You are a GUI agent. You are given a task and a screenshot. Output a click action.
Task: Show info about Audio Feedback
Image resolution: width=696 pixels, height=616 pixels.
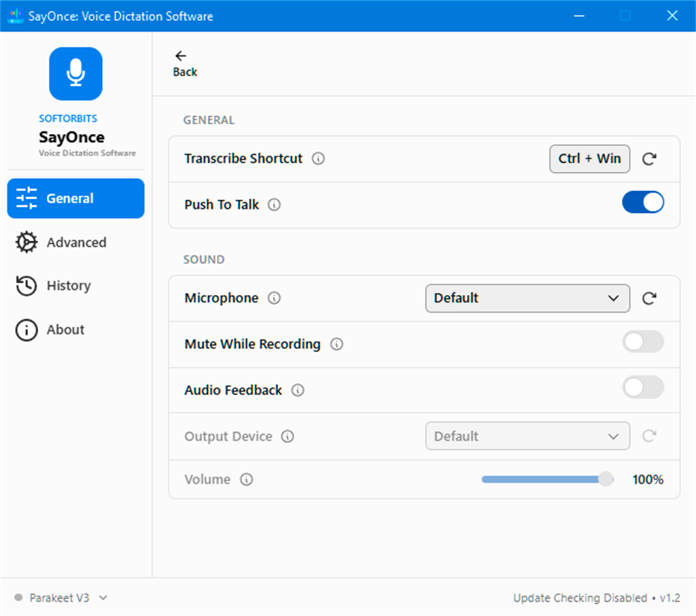(298, 390)
